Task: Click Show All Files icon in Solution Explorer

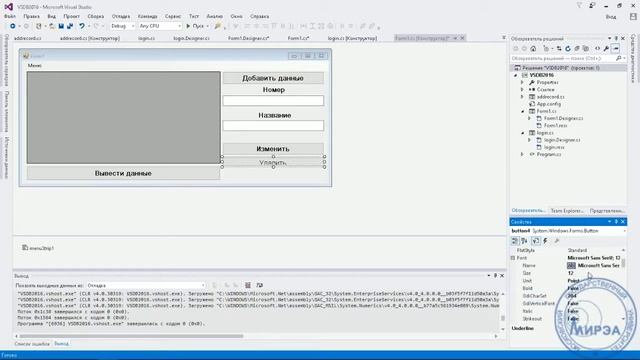Action: [x=586, y=49]
